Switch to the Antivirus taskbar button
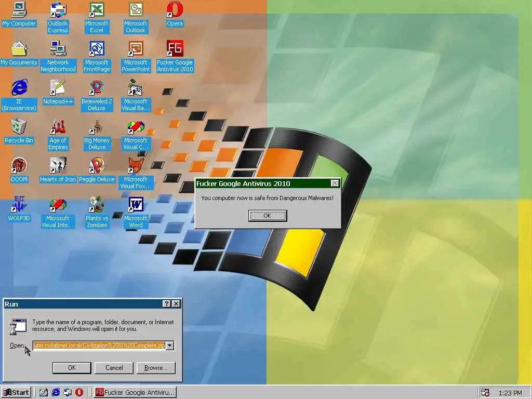Viewport: 532px width, 399px height. click(x=135, y=393)
